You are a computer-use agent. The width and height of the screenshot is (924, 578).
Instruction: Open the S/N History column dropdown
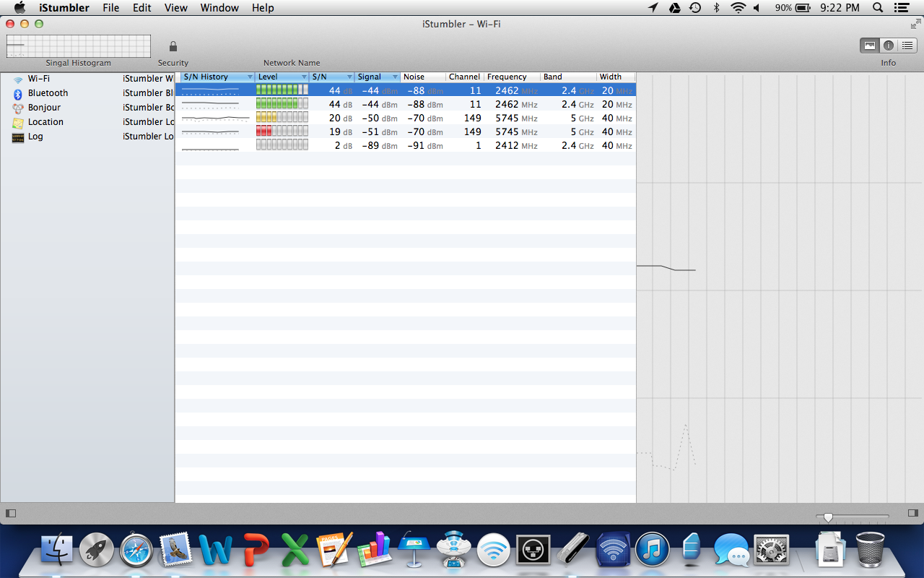pos(250,77)
